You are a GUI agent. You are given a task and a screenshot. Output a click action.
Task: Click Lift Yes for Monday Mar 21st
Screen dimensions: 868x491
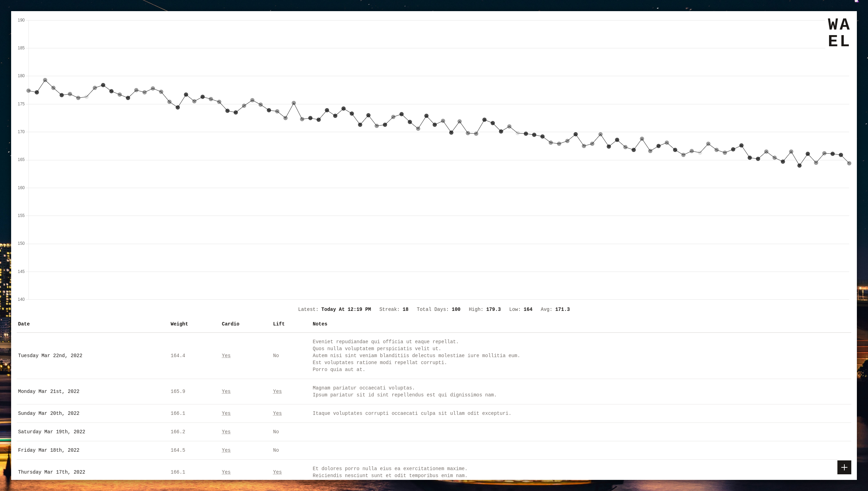[x=277, y=391]
